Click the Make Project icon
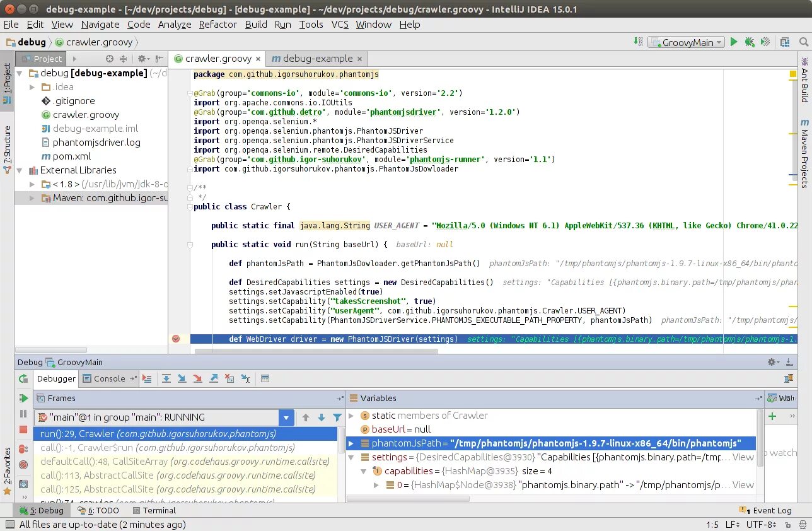Viewport: 812px width, 531px height. (639, 42)
